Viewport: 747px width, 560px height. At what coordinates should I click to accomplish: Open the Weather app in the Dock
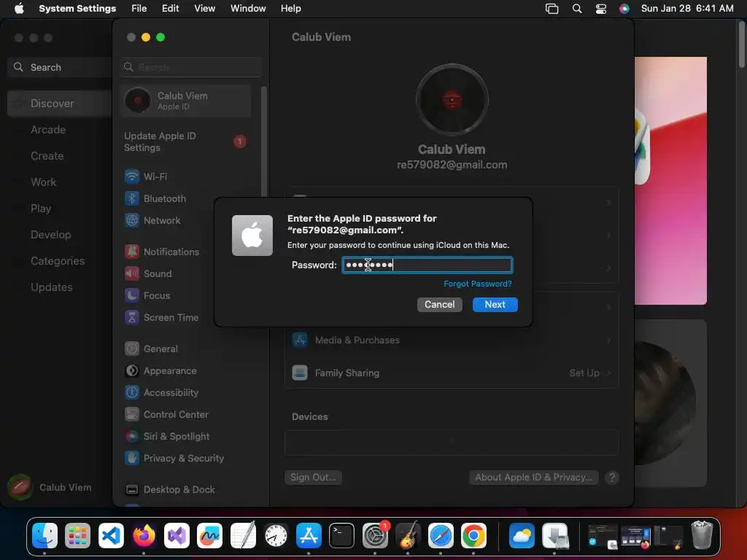[522, 535]
